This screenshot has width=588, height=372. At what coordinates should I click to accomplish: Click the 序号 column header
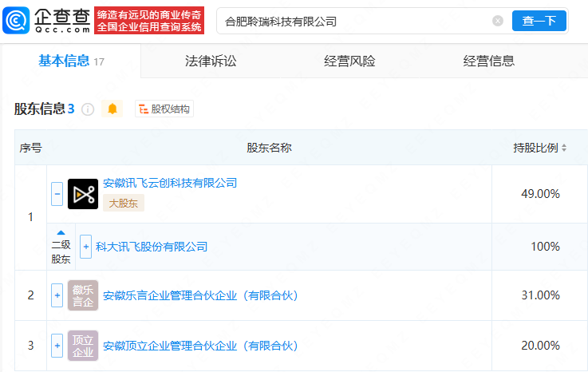pos(31,148)
